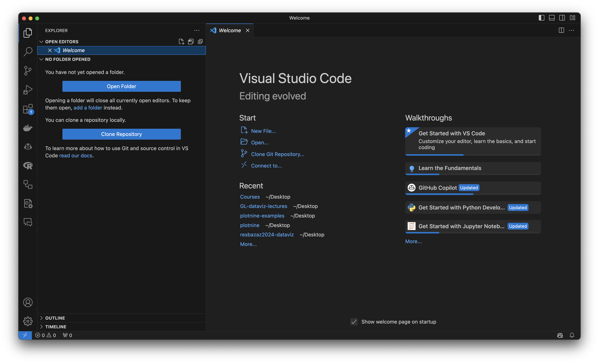Viewport: 599px width, 364px height.
Task: Click More... under Walkthroughs
Action: 413,241
